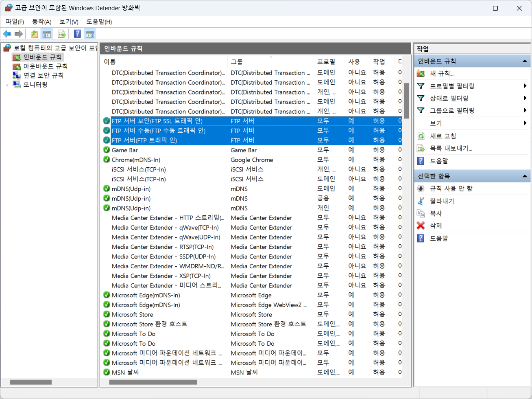Click the 새로 고침 refresh icon

click(421, 136)
